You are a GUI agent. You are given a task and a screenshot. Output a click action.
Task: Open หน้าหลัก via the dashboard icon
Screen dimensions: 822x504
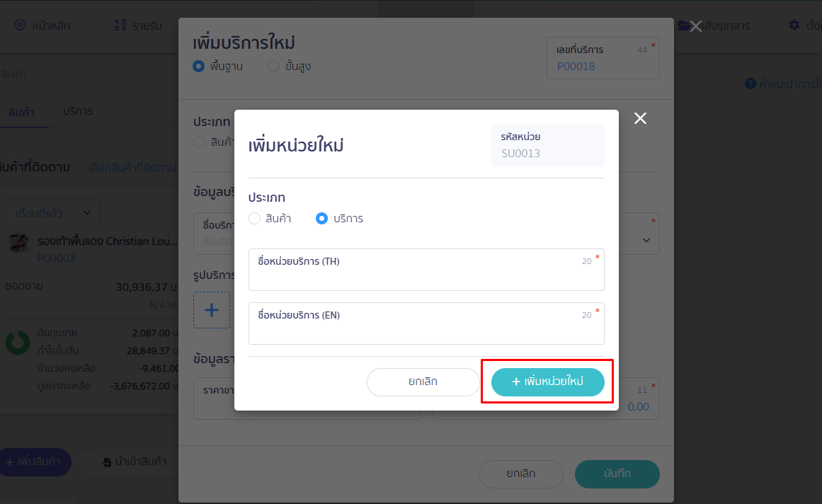[x=20, y=25]
